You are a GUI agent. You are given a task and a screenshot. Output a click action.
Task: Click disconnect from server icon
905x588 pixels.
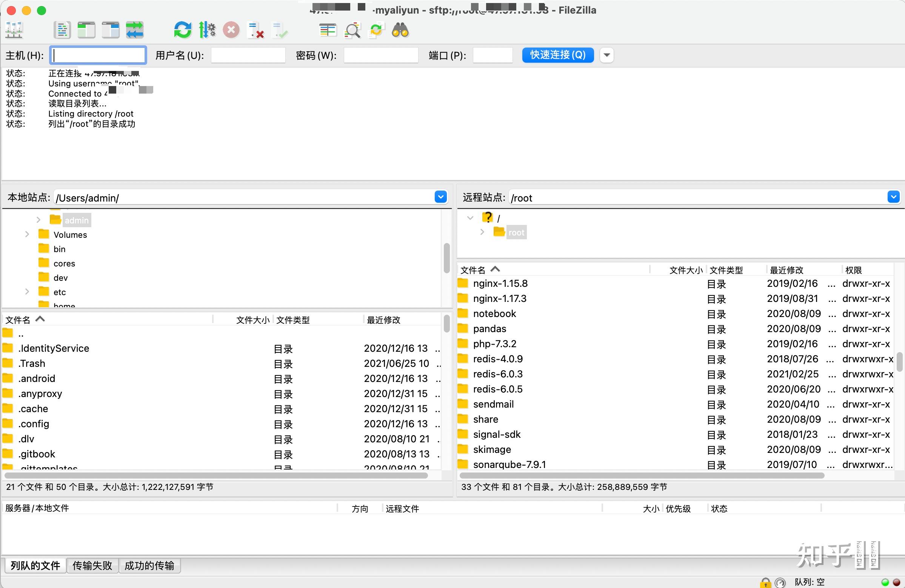coord(255,30)
